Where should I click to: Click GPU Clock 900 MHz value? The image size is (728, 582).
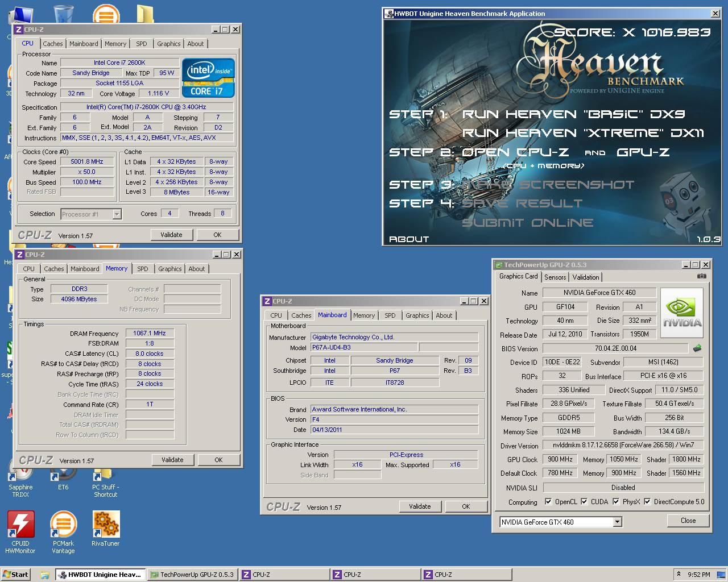pos(560,459)
